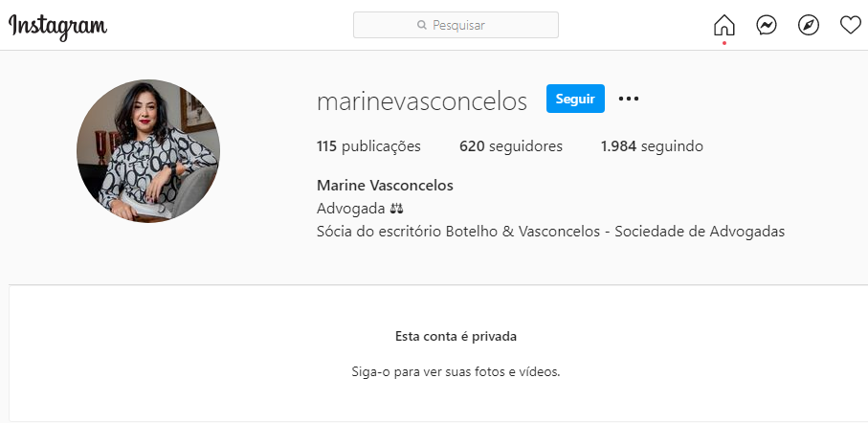
Task: Open the Explore compass icon
Action: click(809, 25)
